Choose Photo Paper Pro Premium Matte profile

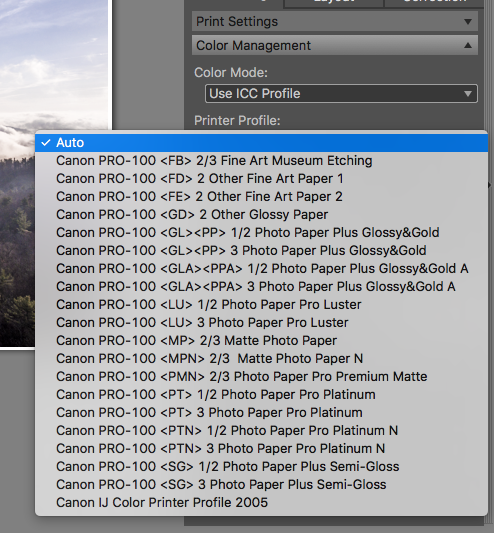pyautogui.click(x=261, y=377)
